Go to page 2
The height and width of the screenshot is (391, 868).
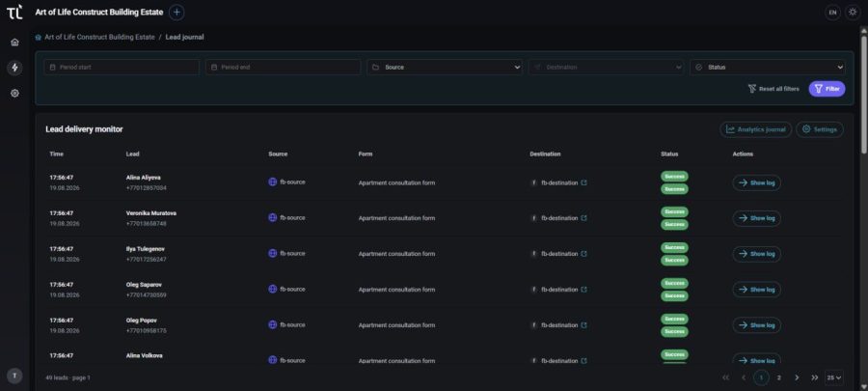(x=779, y=377)
